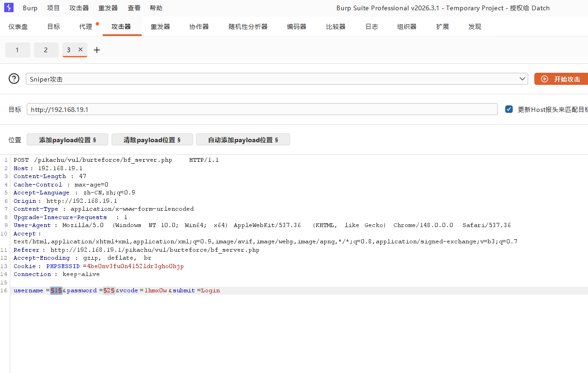Click the vcode value 1hmx0w
Viewport: 588px width, 373px height.
[x=156, y=290]
